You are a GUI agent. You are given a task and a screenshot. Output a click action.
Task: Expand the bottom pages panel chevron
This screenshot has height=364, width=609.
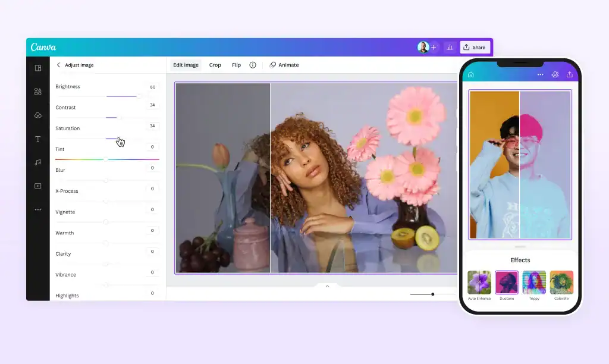click(x=328, y=286)
